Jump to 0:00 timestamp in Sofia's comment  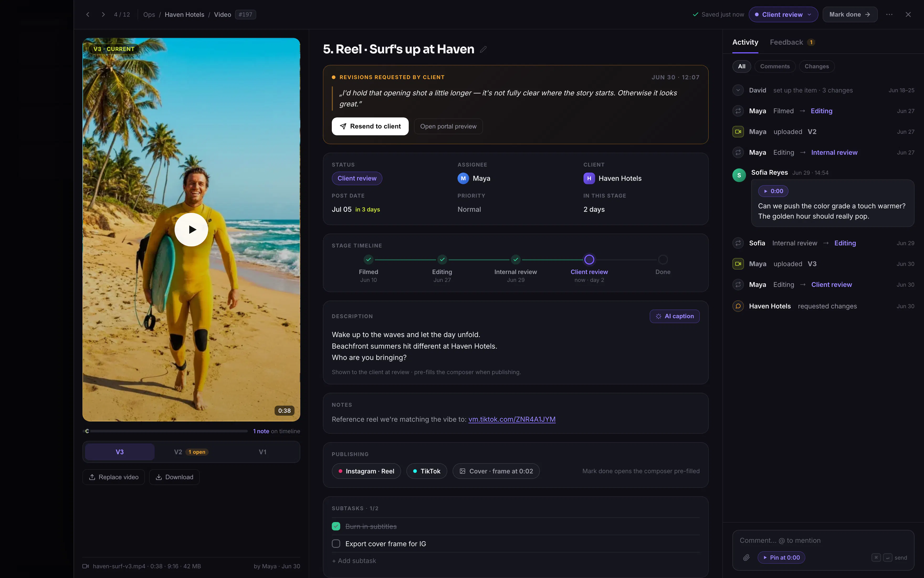pyautogui.click(x=773, y=191)
